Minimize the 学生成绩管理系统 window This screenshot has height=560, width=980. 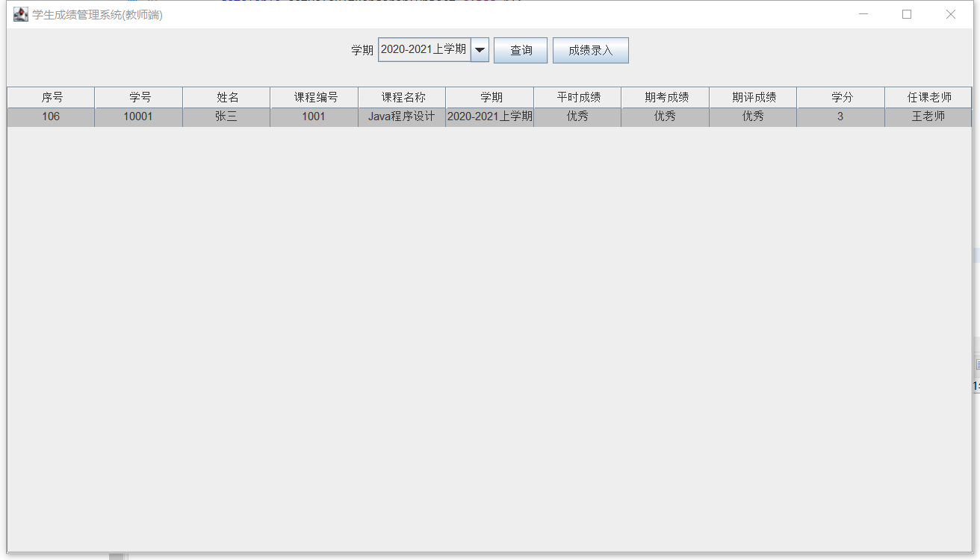[x=863, y=14]
